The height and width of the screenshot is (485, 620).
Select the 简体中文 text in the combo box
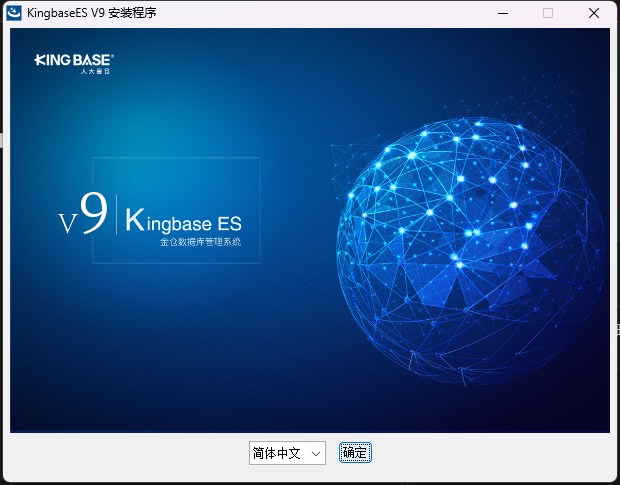coord(277,453)
